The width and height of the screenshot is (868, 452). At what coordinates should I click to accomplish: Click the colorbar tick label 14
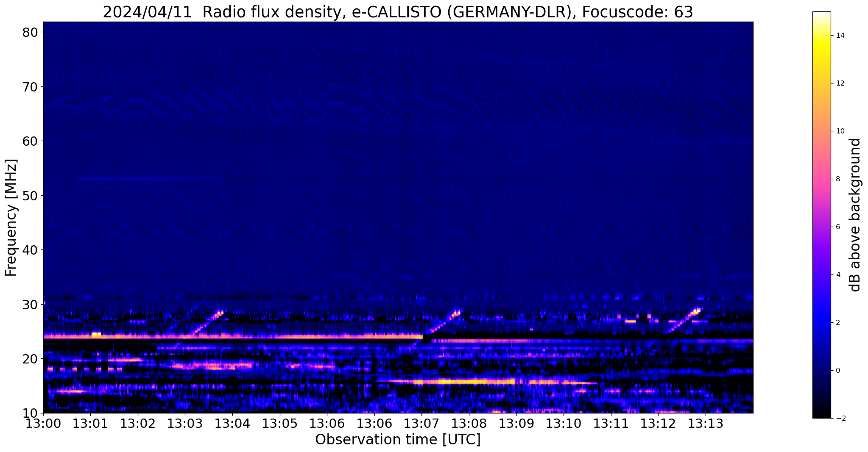(840, 36)
